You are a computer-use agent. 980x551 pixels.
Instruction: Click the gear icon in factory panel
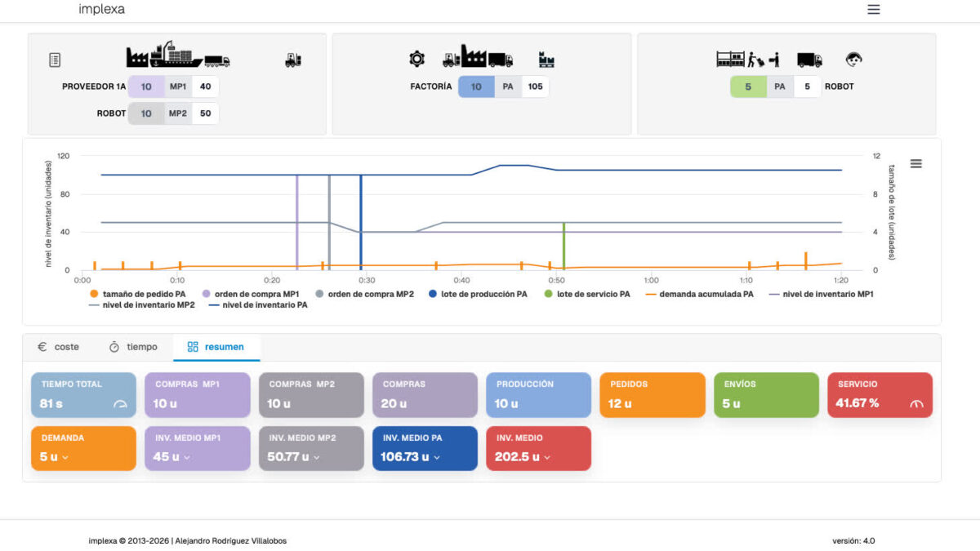416,59
